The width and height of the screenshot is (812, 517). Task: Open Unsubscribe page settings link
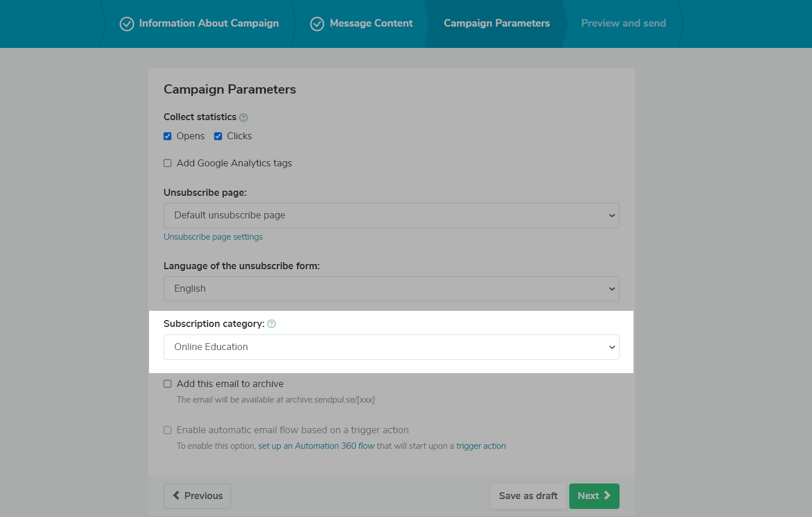click(x=213, y=237)
